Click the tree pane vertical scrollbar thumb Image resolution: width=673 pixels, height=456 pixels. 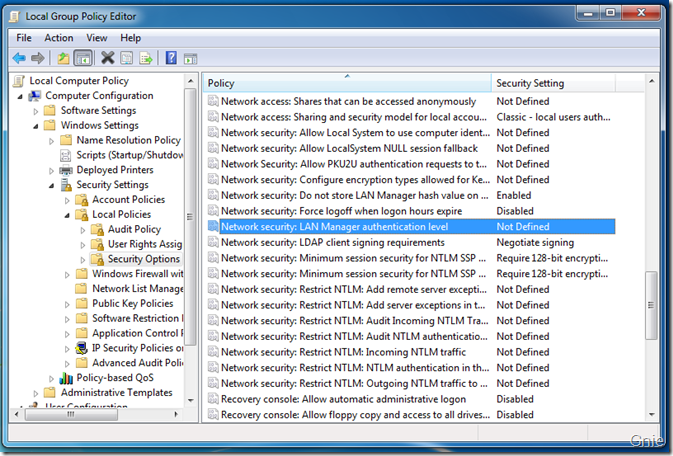pyautogui.click(x=190, y=217)
